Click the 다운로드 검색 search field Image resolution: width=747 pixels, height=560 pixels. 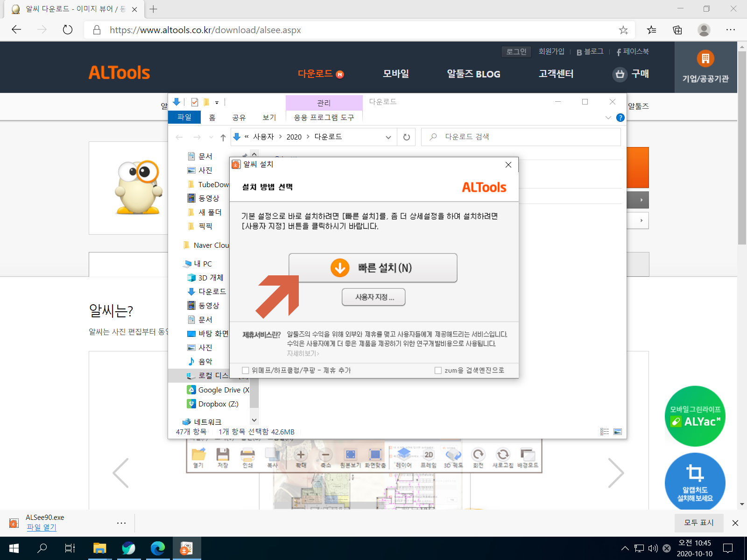click(521, 137)
